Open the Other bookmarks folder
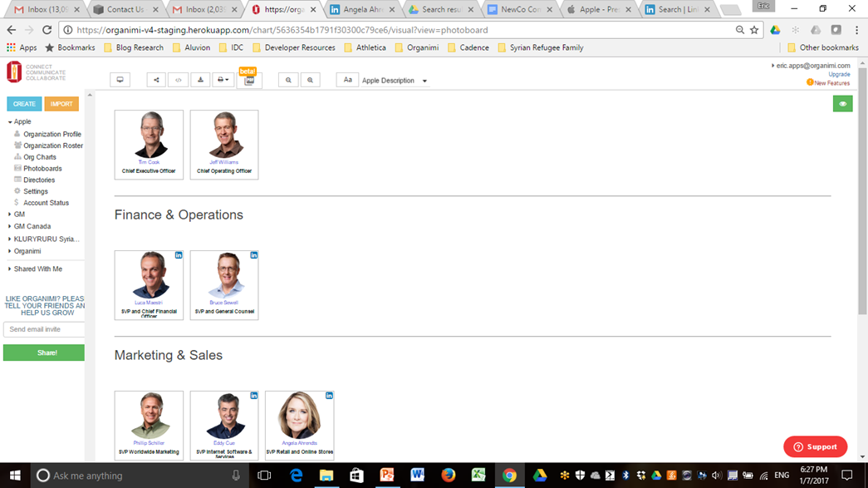This screenshot has width=868, height=488. (823, 47)
